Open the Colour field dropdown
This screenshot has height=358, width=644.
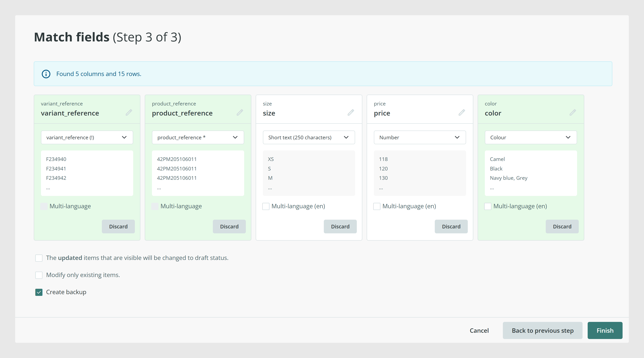coord(531,137)
